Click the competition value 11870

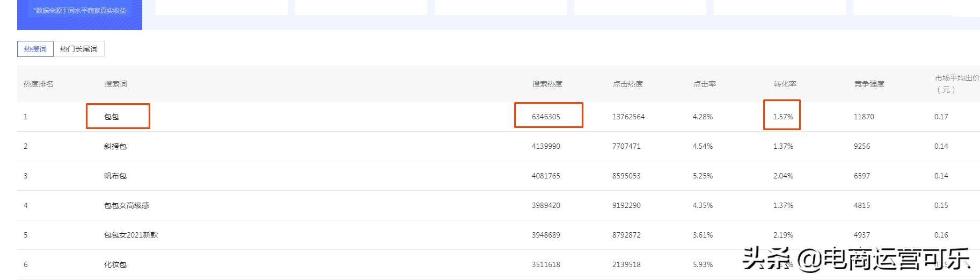point(864,117)
